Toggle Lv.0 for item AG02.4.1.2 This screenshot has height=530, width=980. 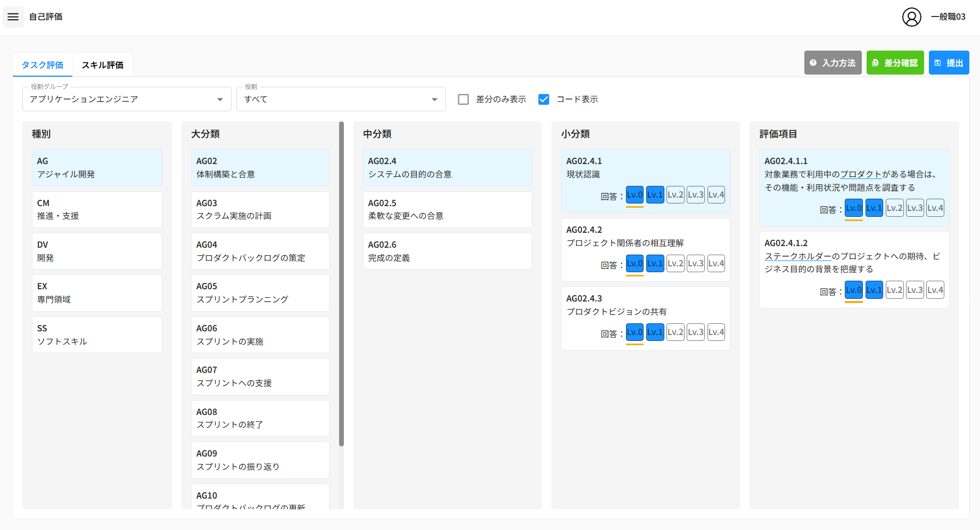click(x=854, y=290)
